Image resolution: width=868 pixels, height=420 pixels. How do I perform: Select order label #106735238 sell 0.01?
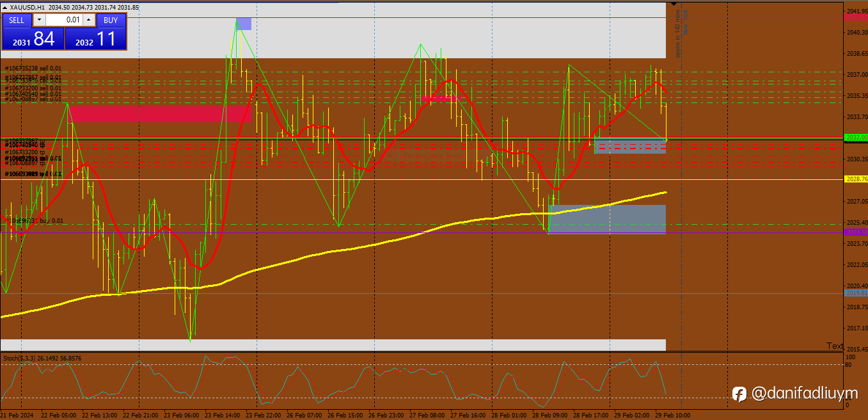[33, 69]
